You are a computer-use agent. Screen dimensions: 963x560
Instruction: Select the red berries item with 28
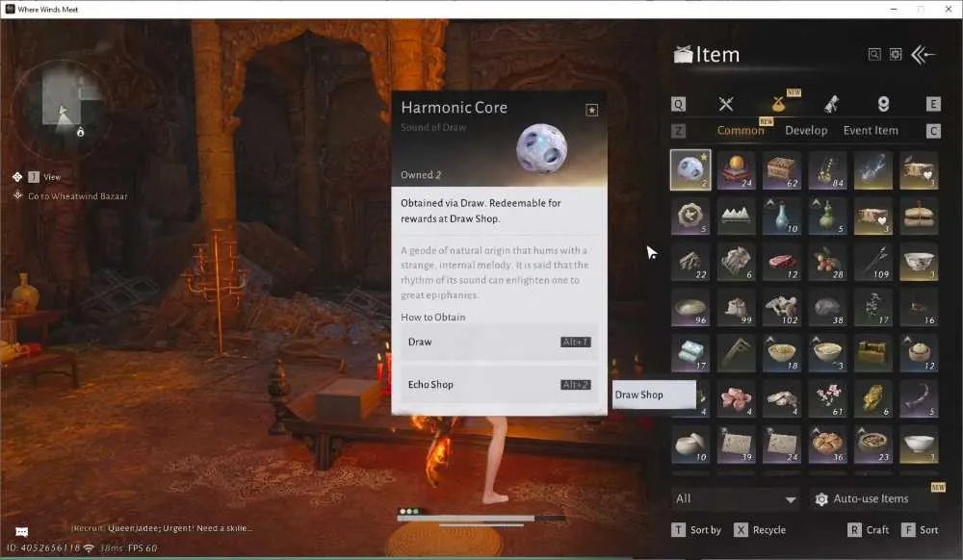tap(827, 262)
